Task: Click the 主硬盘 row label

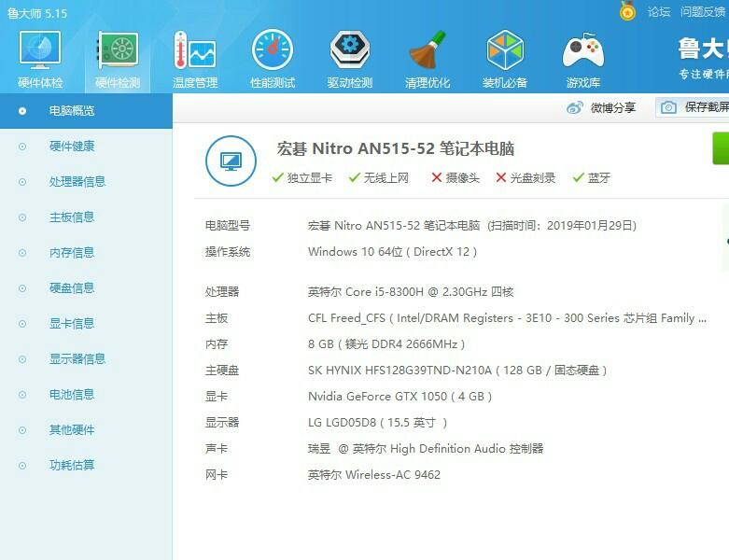Action: pyautogui.click(x=222, y=371)
